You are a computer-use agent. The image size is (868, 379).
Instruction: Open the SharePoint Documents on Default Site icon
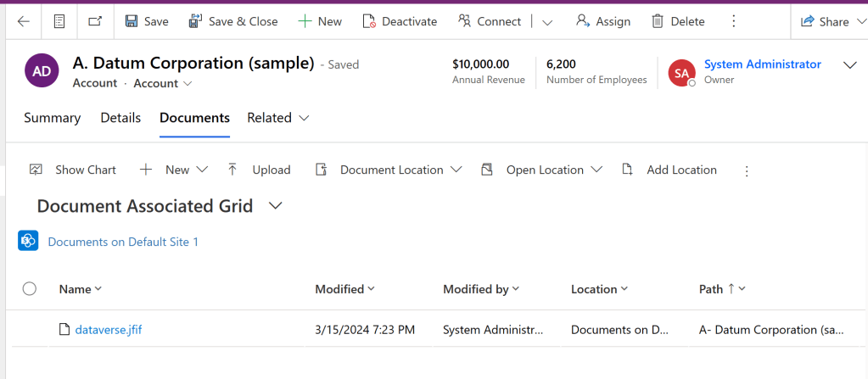28,242
